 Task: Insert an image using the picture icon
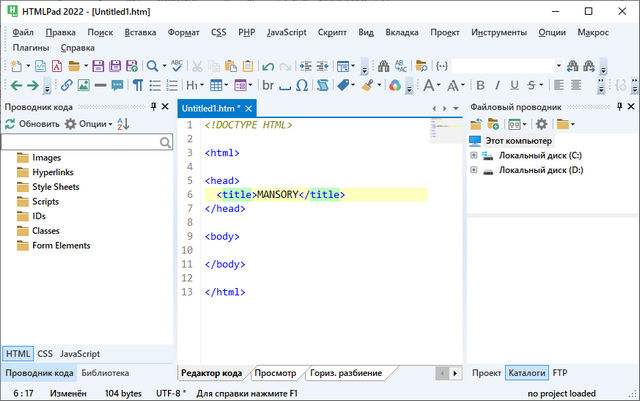pos(83,85)
